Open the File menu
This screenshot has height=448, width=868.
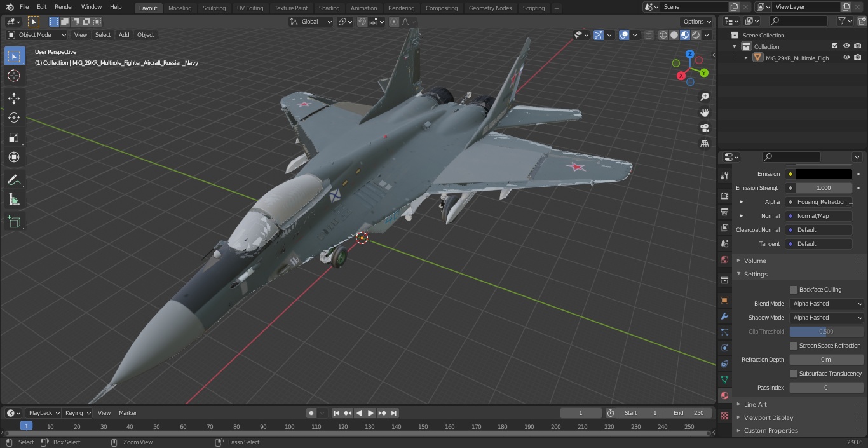[24, 7]
